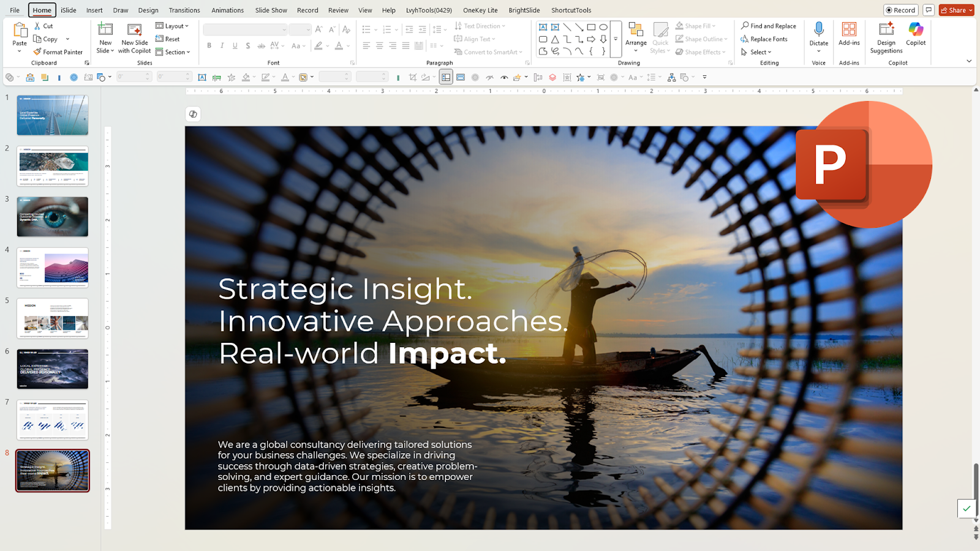The image size is (980, 551).
Task: Open the font color dropdown arrow
Action: coord(349,46)
